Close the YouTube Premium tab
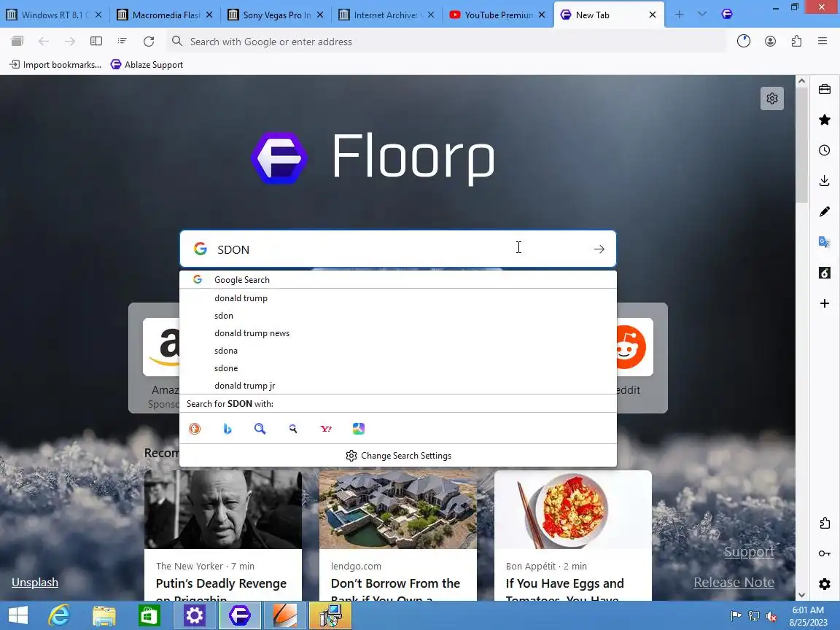 point(542,15)
